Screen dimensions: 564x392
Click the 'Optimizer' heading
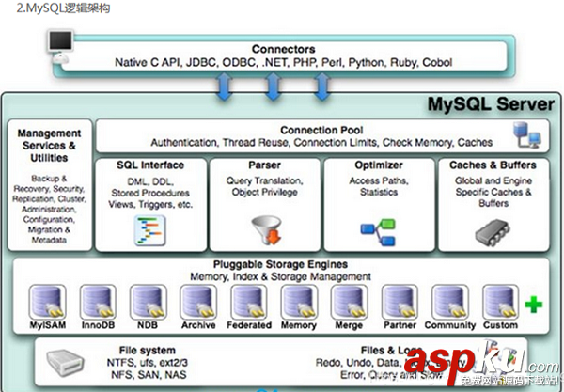[x=379, y=165]
